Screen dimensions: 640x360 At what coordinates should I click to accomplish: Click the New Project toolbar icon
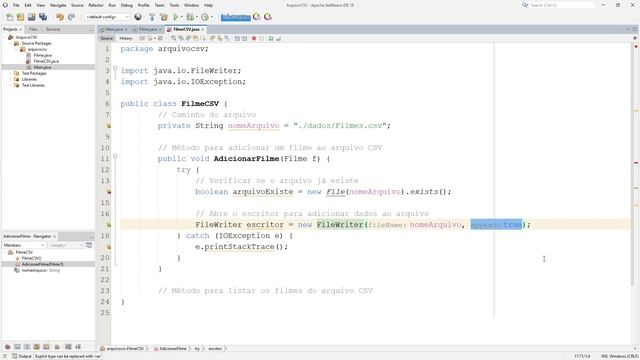click(x=20, y=17)
